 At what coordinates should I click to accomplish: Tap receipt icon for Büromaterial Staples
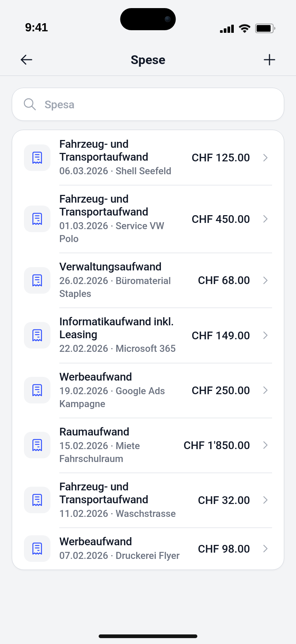[x=37, y=280]
